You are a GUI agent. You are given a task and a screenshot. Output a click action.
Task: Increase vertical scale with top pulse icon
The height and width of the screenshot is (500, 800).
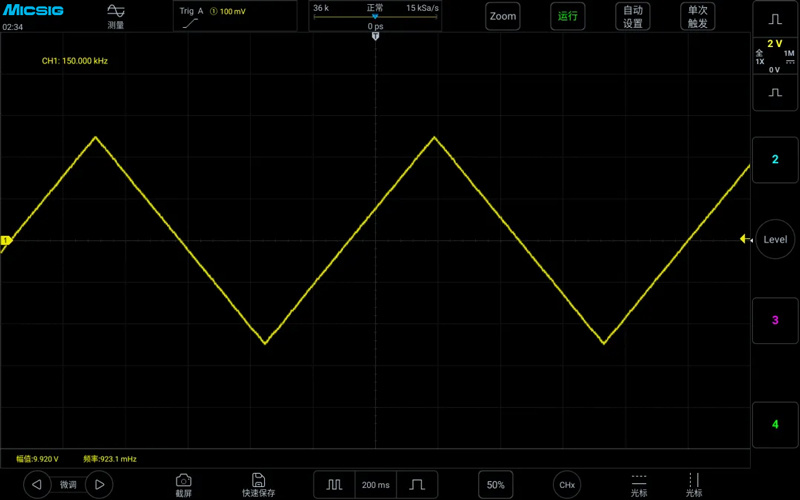pyautogui.click(x=775, y=19)
